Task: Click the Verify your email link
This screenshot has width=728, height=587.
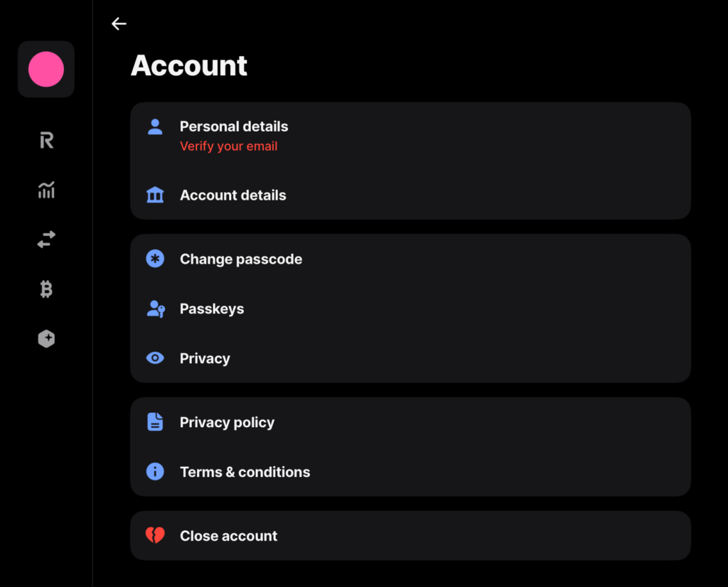Action: pos(228,146)
